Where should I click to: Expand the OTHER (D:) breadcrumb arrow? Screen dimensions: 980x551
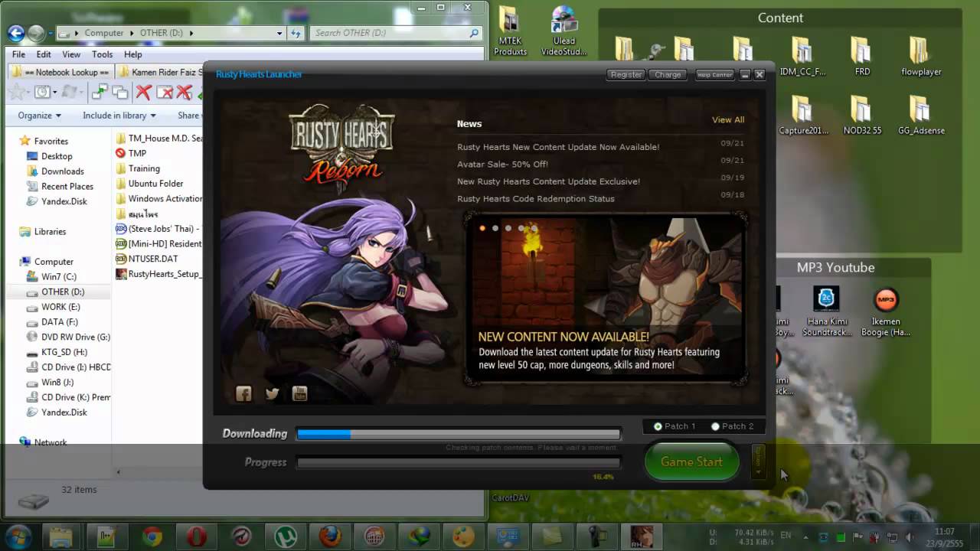coord(191,33)
